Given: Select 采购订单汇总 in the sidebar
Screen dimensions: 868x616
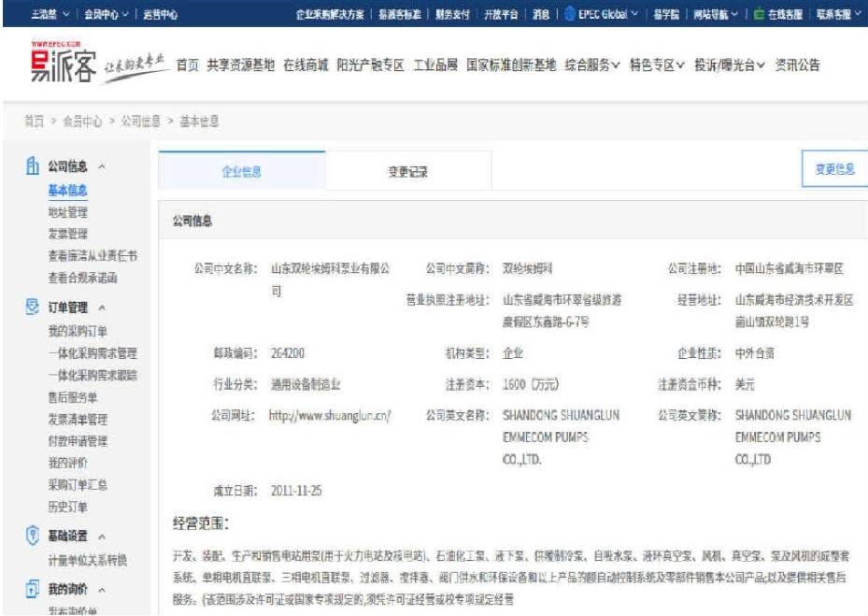Looking at the screenshot, I should tap(78, 485).
